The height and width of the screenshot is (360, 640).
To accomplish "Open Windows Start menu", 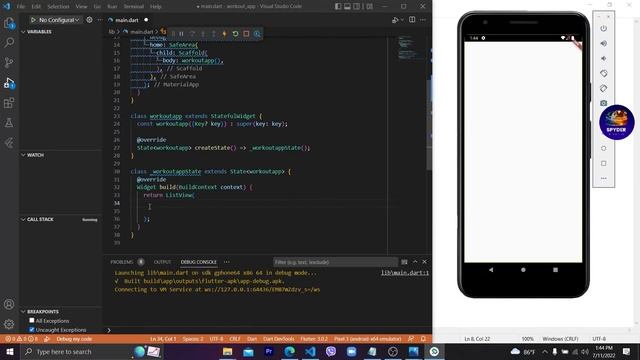I will coord(10,351).
